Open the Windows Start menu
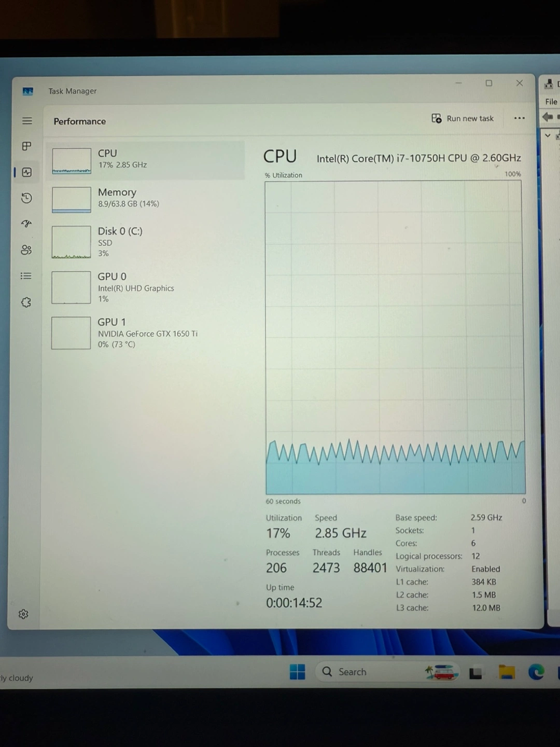The height and width of the screenshot is (747, 560). click(x=298, y=672)
